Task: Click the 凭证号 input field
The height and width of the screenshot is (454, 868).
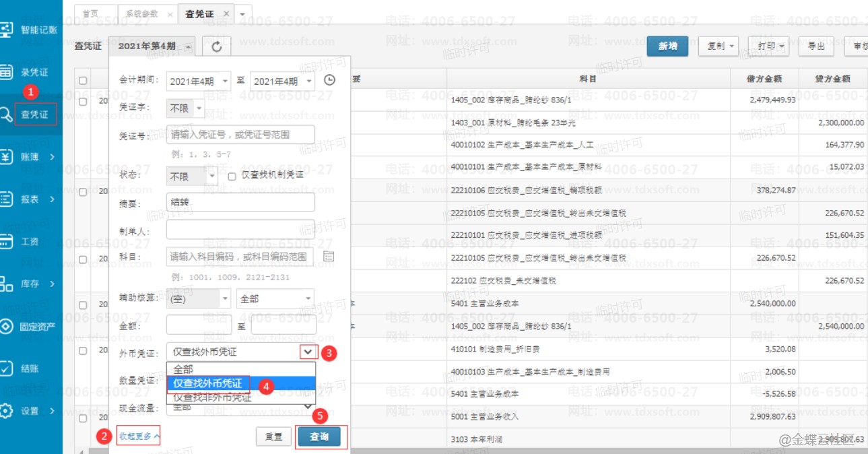Action: click(x=240, y=135)
